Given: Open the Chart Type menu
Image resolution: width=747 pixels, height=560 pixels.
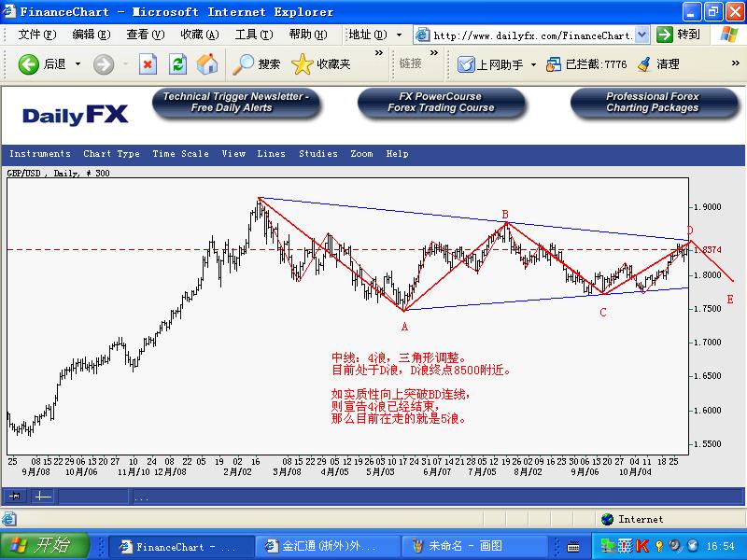Looking at the screenshot, I should click(111, 154).
